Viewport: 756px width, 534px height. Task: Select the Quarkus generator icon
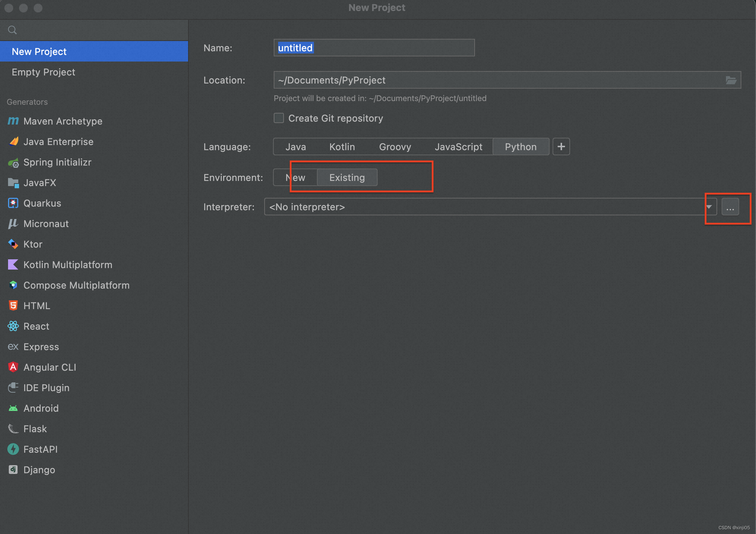[x=13, y=203]
